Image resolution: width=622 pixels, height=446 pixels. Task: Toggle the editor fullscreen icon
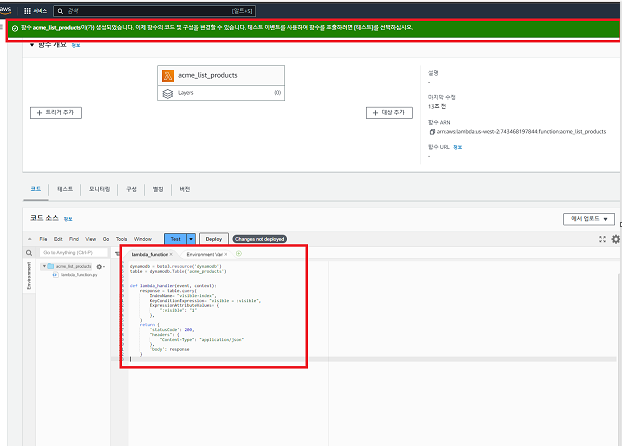602,239
